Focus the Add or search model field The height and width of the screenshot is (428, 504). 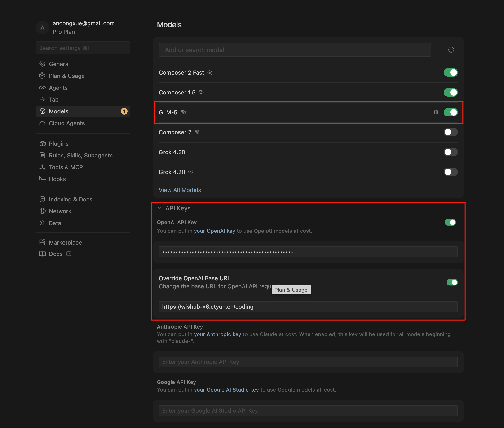(x=295, y=50)
